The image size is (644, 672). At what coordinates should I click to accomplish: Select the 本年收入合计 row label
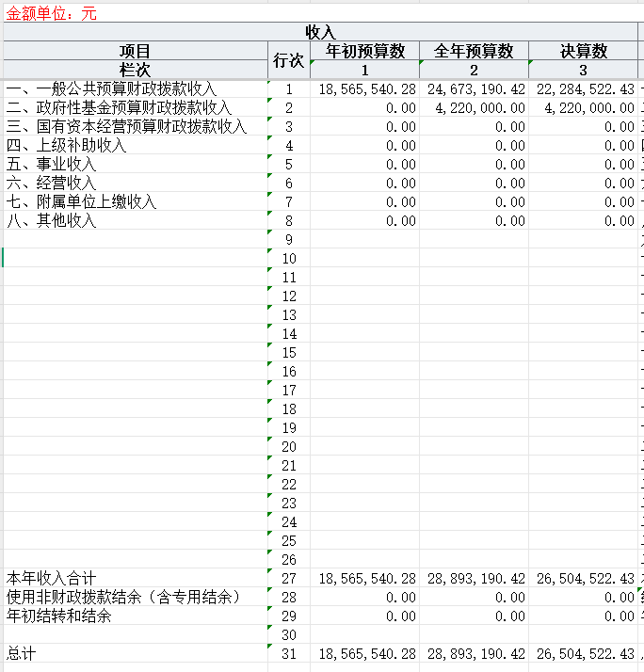(52, 578)
